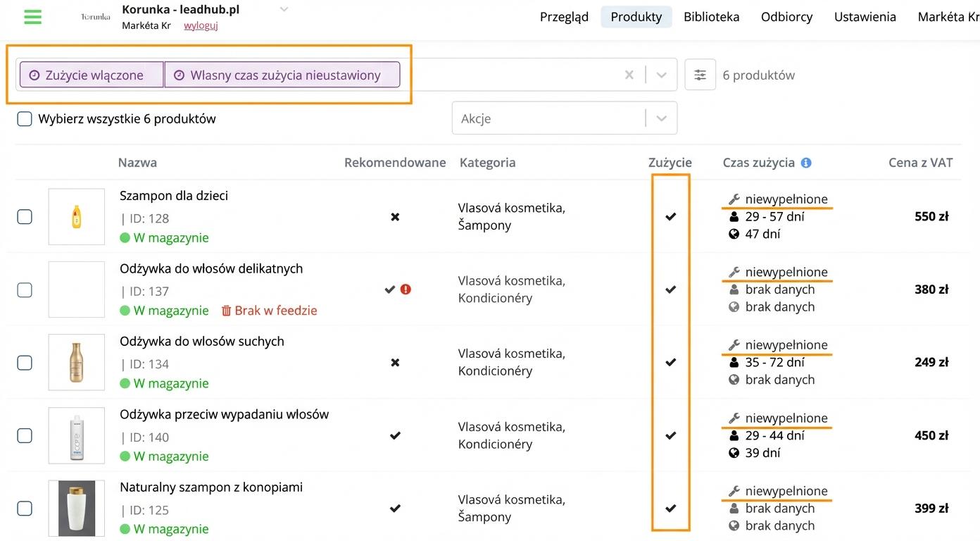
Task: Switch to the Biblioteka tab
Action: [x=711, y=17]
